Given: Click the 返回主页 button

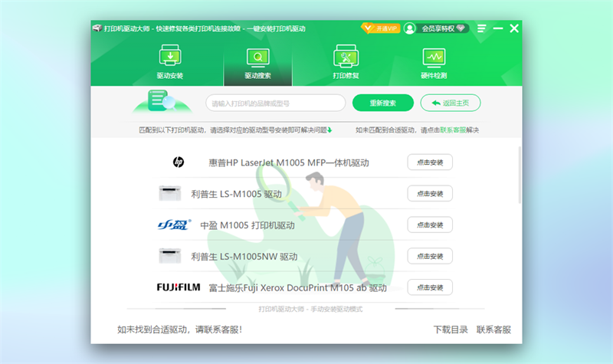Looking at the screenshot, I should (451, 103).
